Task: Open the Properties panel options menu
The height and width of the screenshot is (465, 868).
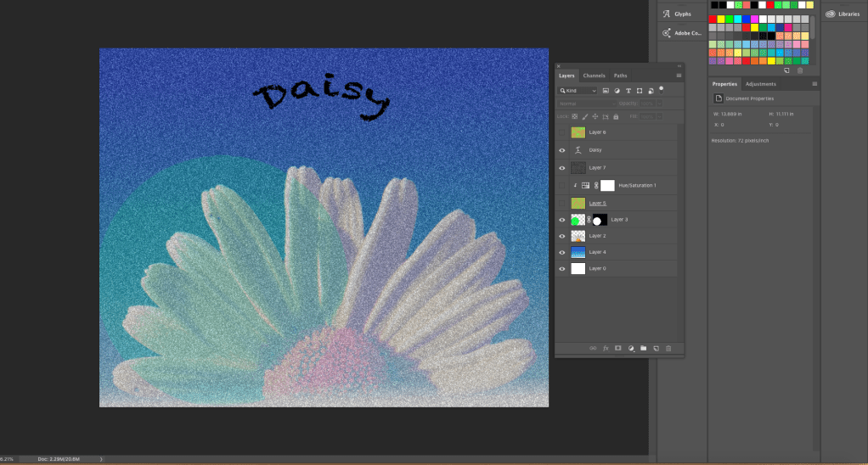Action: click(x=814, y=84)
